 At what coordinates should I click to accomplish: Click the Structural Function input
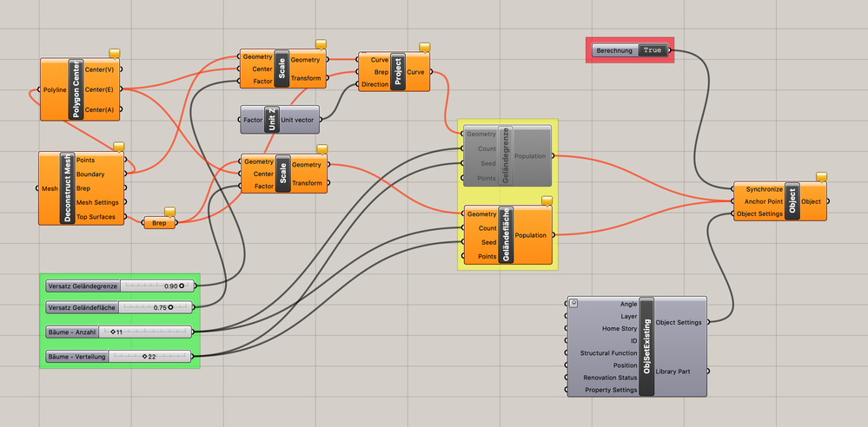pyautogui.click(x=609, y=353)
